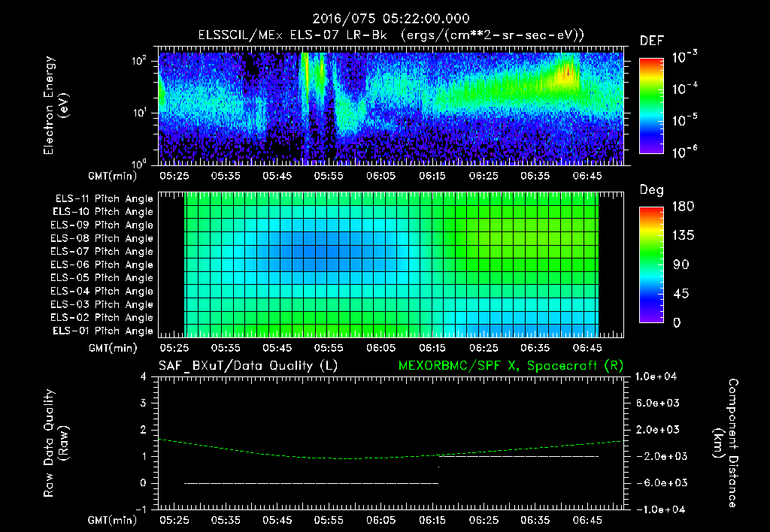Screen dimensions: 770x532
Task: Click the DEF color bar in top panel
Action: coord(651,105)
